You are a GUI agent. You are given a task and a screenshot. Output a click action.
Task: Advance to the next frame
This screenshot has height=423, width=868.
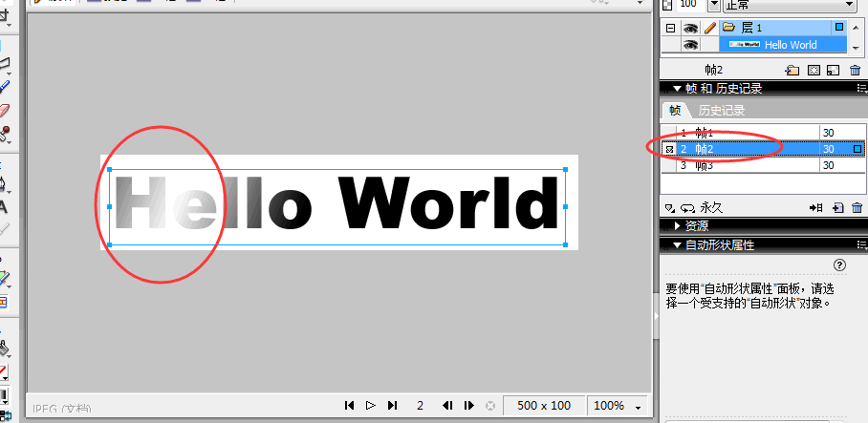coord(469,406)
